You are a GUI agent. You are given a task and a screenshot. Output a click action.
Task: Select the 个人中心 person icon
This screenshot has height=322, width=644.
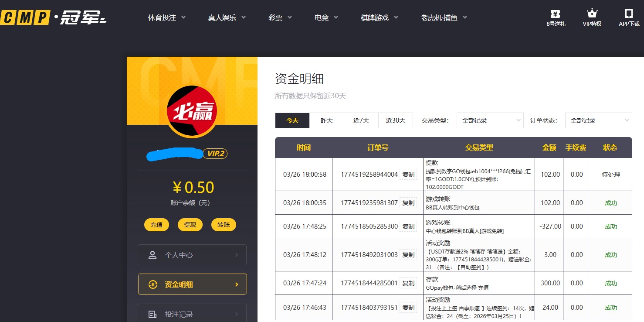click(152, 254)
